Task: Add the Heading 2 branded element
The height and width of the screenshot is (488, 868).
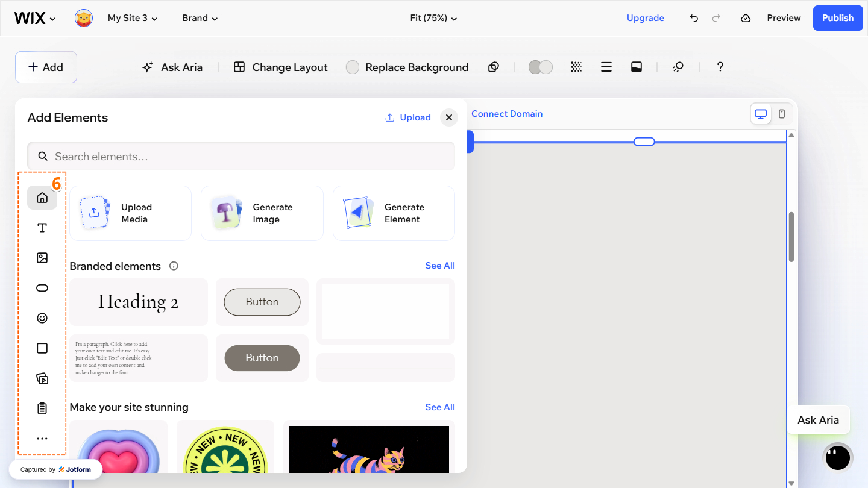Action: pyautogui.click(x=139, y=302)
